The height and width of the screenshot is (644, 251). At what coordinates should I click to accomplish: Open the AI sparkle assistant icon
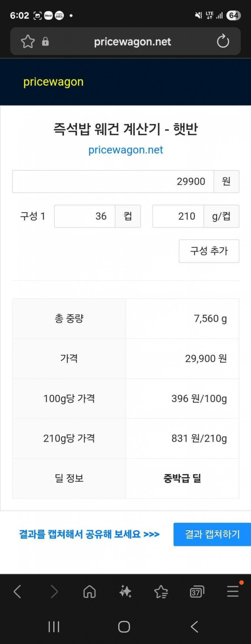click(x=125, y=592)
